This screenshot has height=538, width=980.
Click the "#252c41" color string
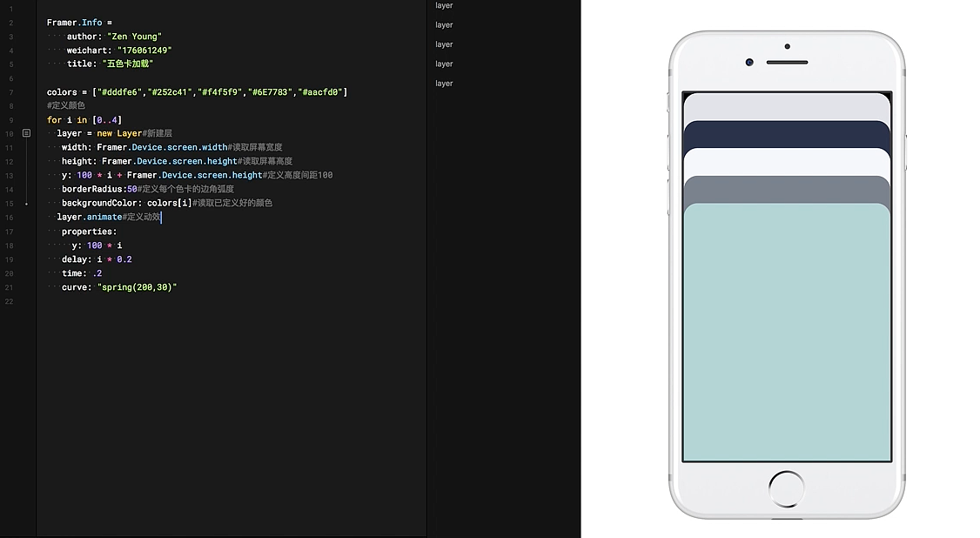[170, 92]
